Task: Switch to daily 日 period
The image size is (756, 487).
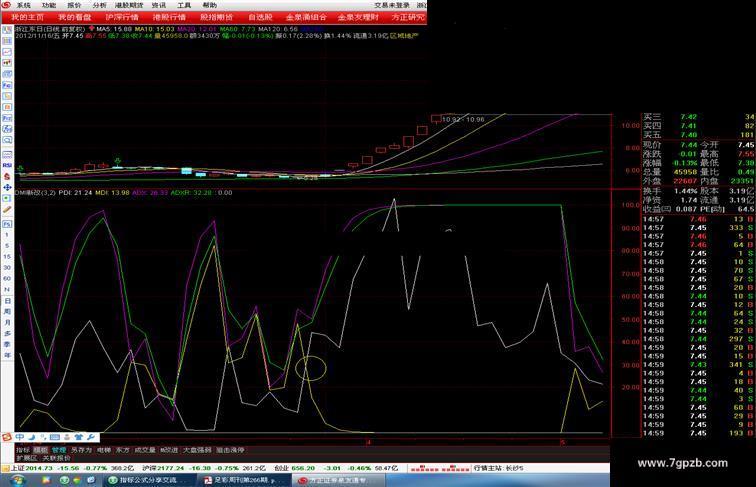Action: (x=7, y=300)
